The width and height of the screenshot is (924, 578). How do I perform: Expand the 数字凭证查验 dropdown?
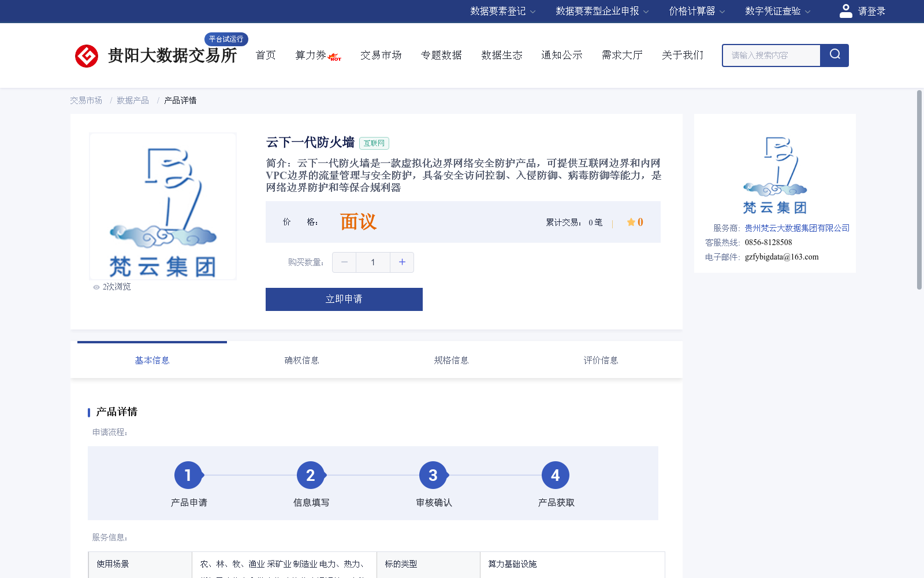[x=778, y=11]
